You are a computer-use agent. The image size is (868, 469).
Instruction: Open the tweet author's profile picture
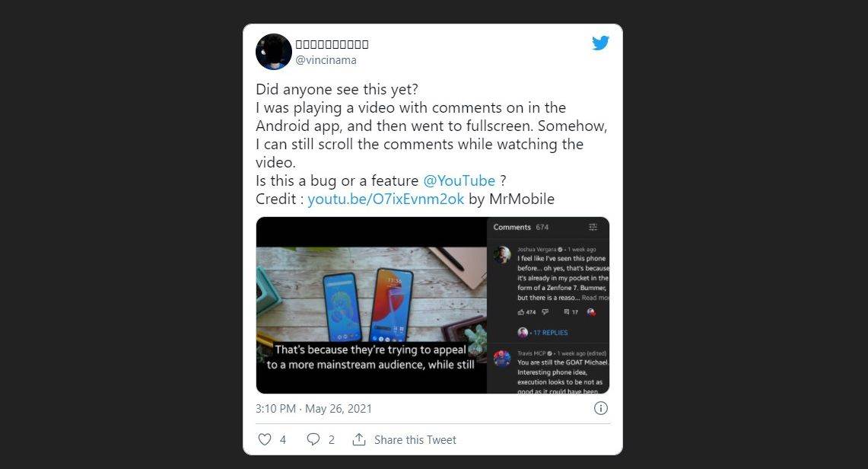274,52
